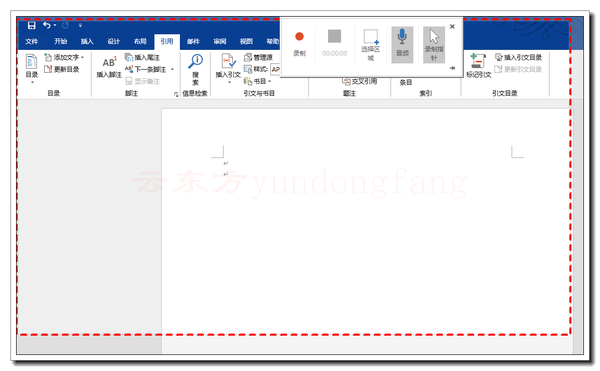Viewport: 600px width, 371px height.
Task: Click 插入尾注 (Insert Endnote)
Action: (x=142, y=57)
